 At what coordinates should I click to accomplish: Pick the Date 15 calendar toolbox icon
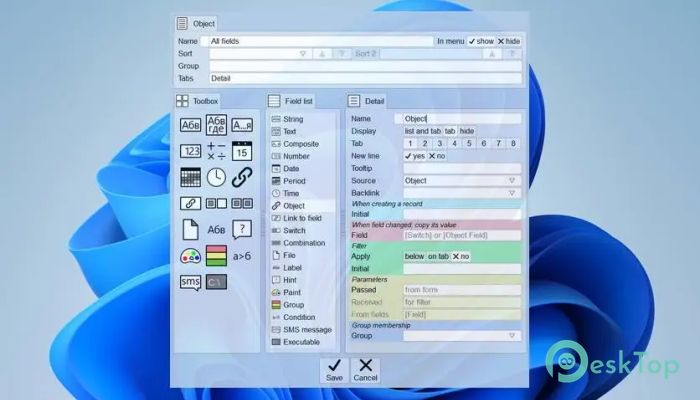point(242,151)
